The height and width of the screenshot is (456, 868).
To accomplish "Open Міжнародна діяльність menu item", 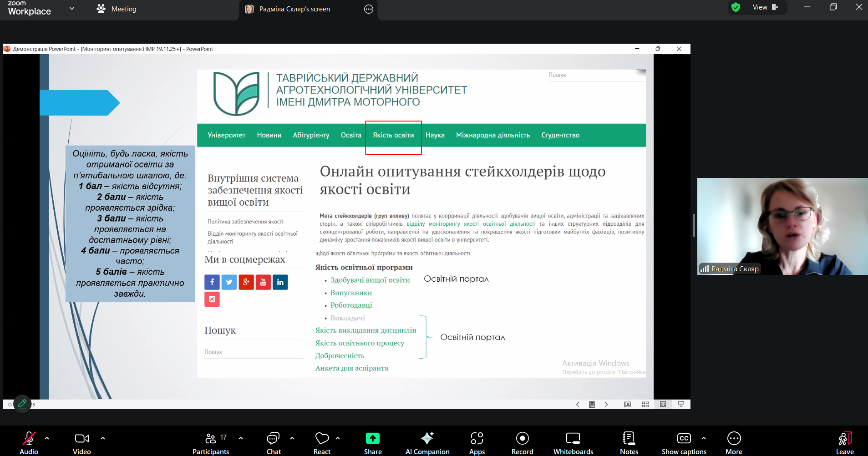I will pos(493,135).
